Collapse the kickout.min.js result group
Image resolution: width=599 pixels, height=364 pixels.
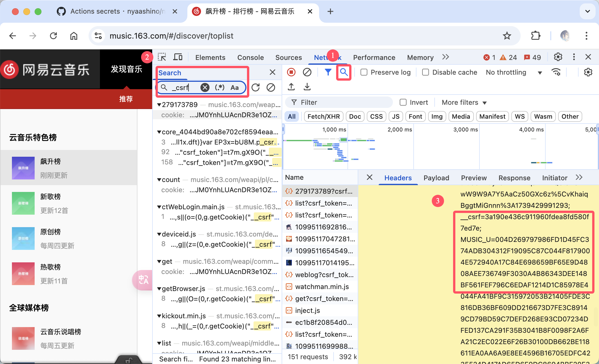159,316
